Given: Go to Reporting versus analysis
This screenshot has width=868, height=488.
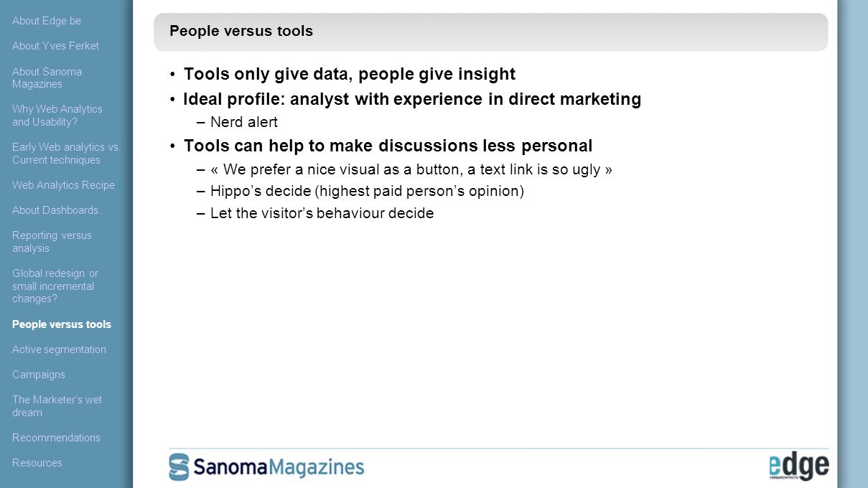Looking at the screenshot, I should click(52, 242).
